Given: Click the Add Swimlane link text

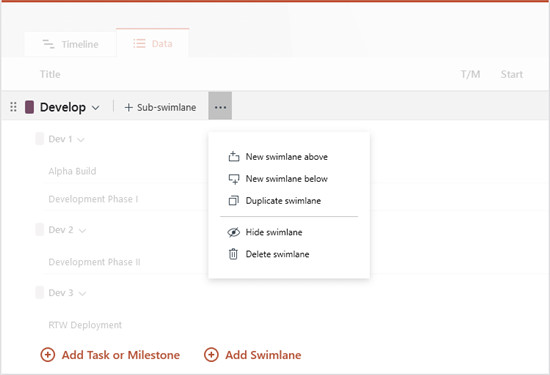Looking at the screenshot, I should pyautogui.click(x=263, y=355).
